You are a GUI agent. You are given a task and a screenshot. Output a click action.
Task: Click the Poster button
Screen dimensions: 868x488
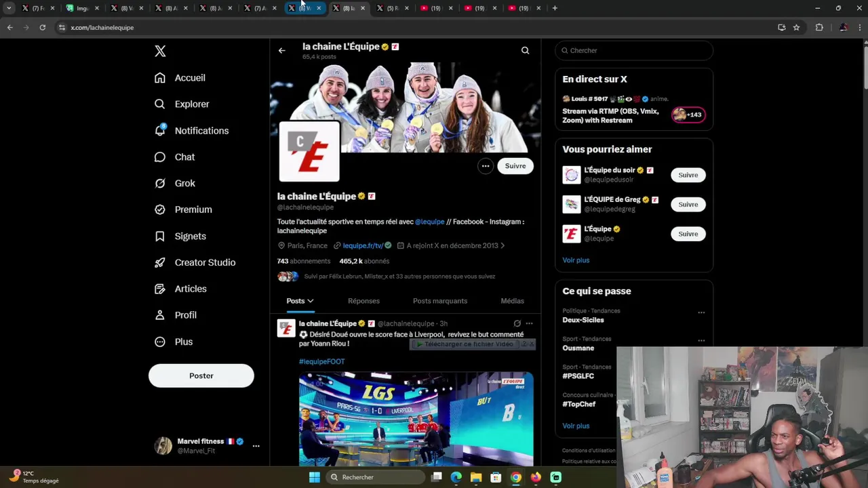[x=201, y=375]
